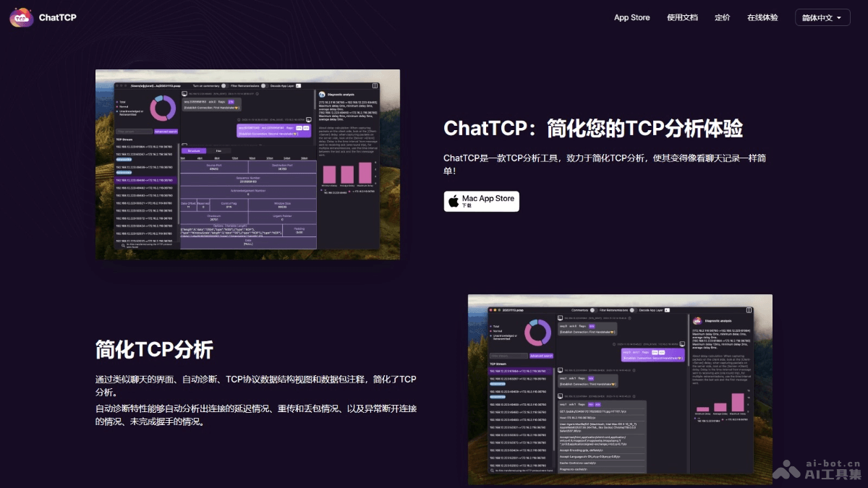
Task: Enable the Filter Retransmissions toggle
Action: (x=264, y=85)
